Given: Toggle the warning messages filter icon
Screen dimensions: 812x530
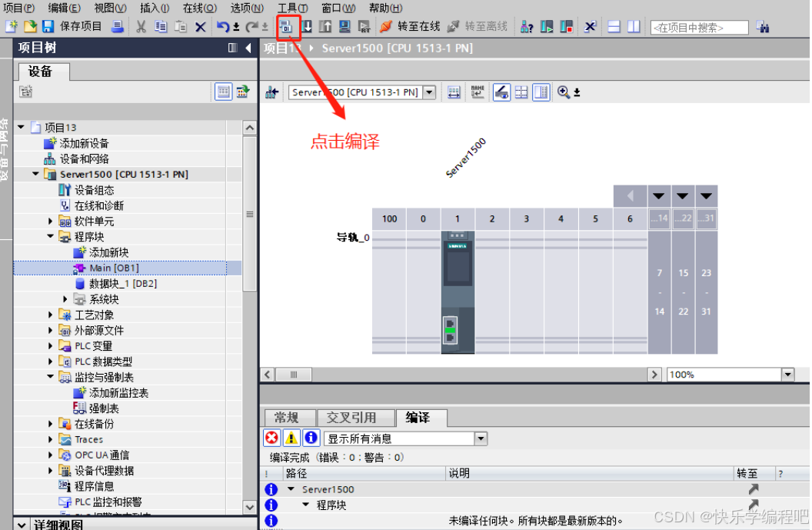Looking at the screenshot, I should pos(291,438).
